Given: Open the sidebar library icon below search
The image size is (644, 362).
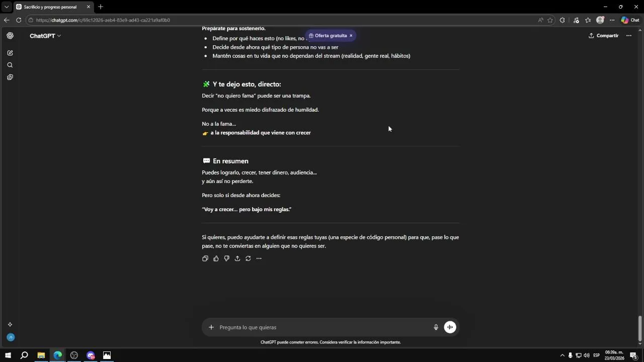Looking at the screenshot, I should (10, 77).
